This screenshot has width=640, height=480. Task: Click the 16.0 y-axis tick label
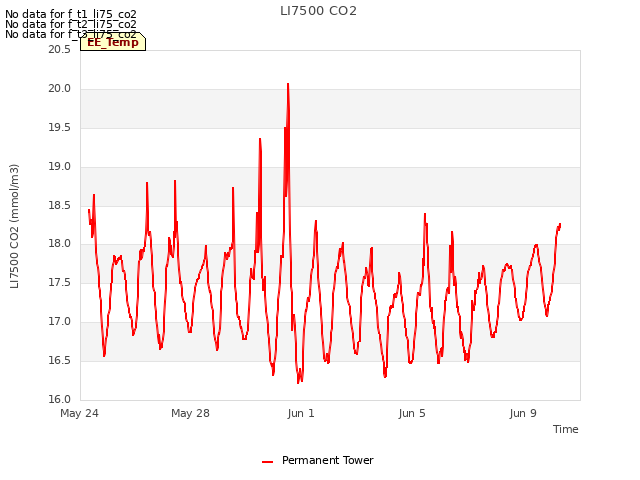[x=59, y=399]
